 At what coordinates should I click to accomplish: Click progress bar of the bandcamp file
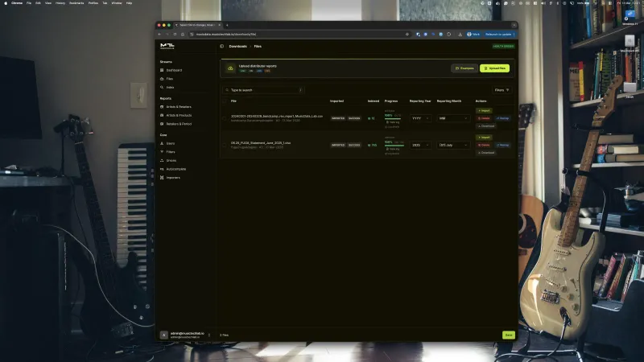[x=393, y=118]
